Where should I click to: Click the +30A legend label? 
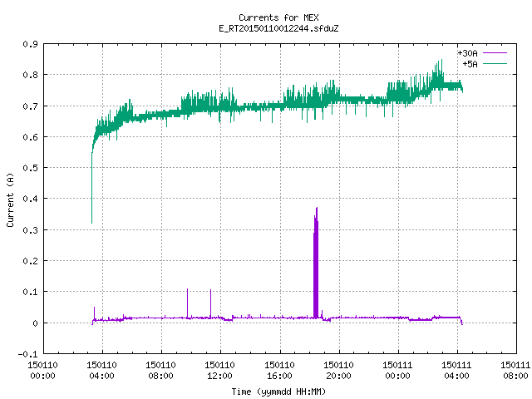(467, 53)
